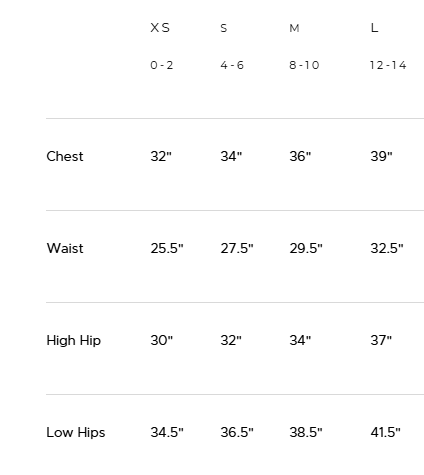Select the High Hip row label

pyautogui.click(x=74, y=341)
